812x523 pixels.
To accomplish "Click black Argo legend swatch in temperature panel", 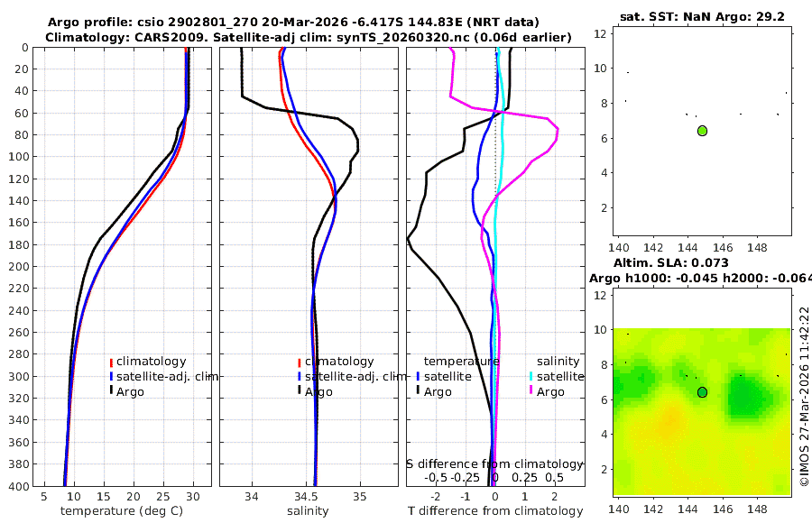I will [x=111, y=390].
